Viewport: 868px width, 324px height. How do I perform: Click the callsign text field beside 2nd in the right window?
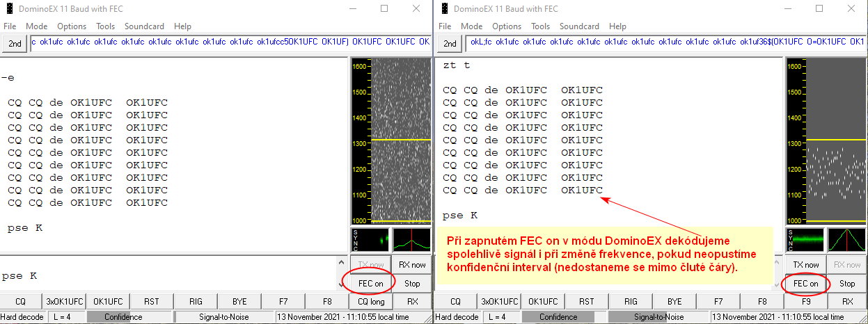(666, 43)
